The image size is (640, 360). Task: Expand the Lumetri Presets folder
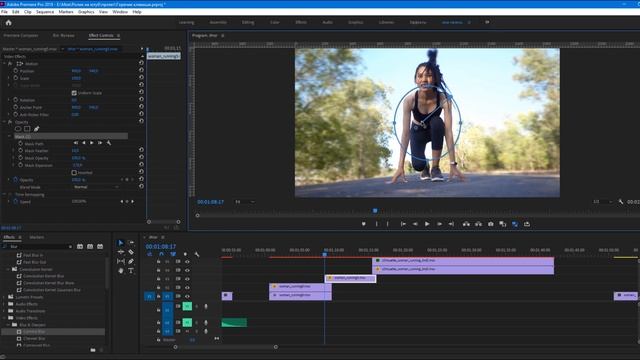4,297
